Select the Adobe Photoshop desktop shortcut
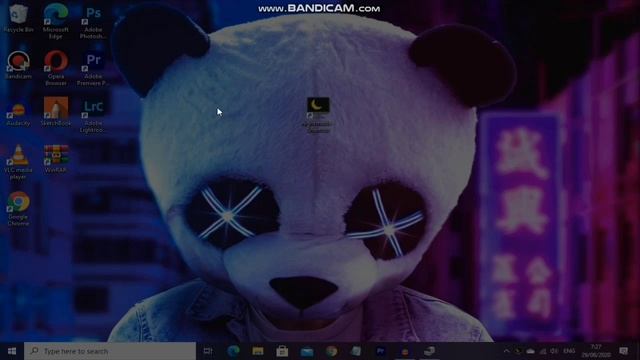The width and height of the screenshot is (640, 360). coord(93,22)
